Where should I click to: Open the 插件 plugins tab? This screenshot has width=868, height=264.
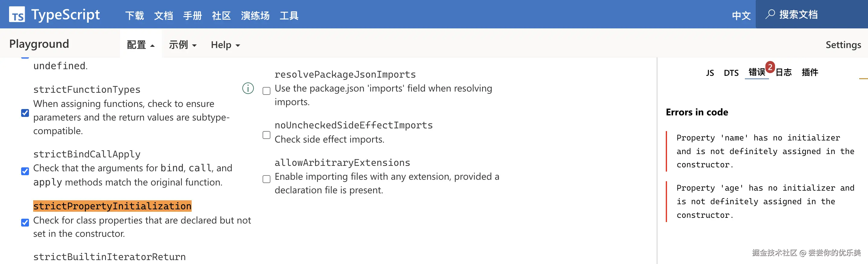tap(810, 72)
